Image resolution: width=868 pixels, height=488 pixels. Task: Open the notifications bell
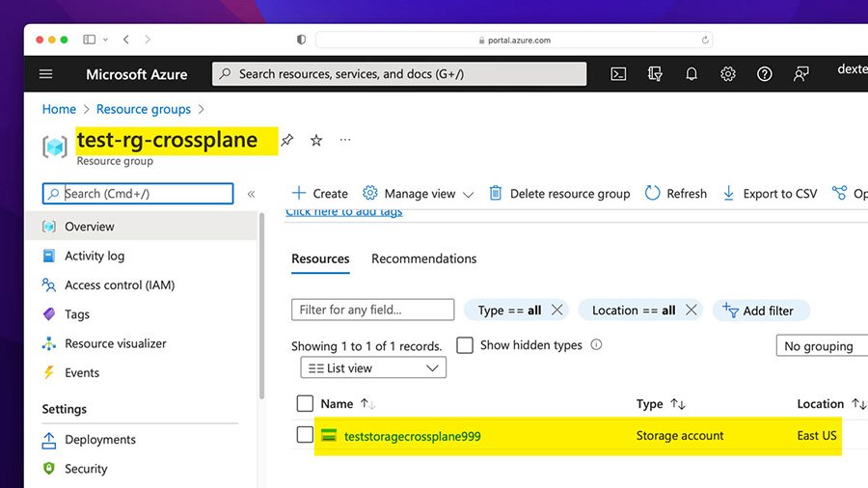pyautogui.click(x=692, y=74)
